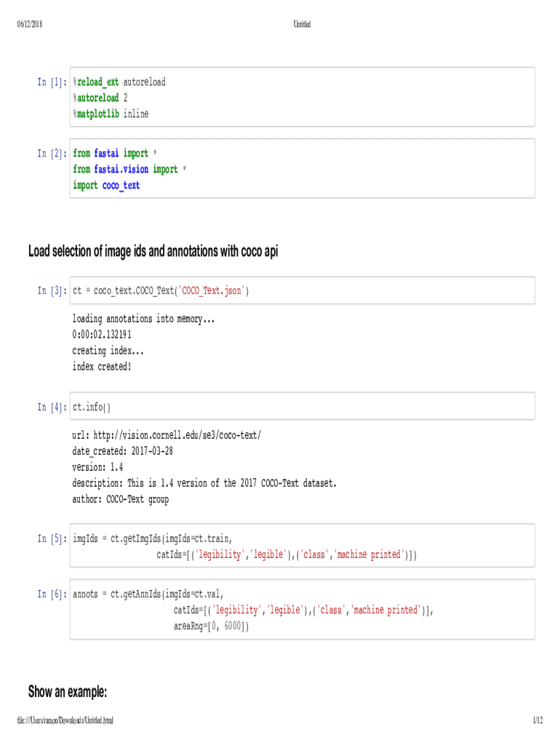The width and height of the screenshot is (560, 745).
Task: Click the '%autoreload 2' line
Action: 100,98
